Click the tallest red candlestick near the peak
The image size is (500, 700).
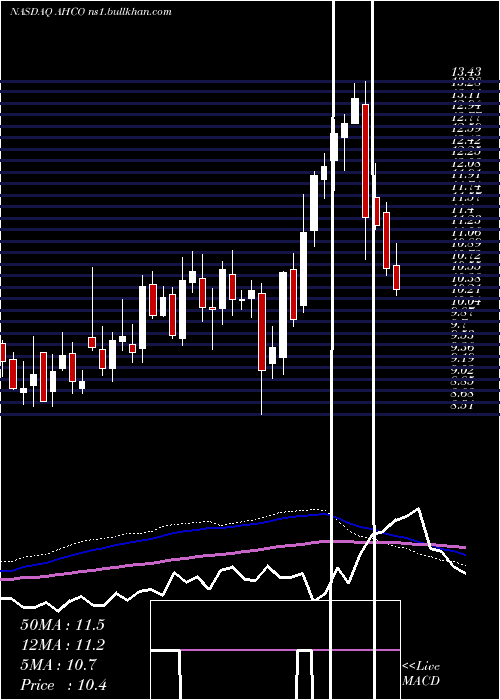[366, 161]
